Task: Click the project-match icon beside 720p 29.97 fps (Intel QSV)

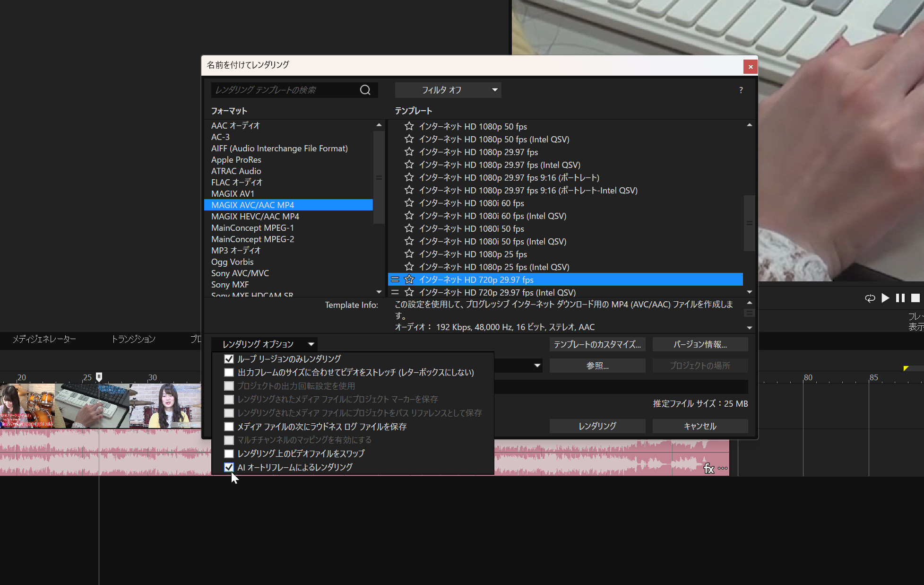Action: tap(395, 292)
